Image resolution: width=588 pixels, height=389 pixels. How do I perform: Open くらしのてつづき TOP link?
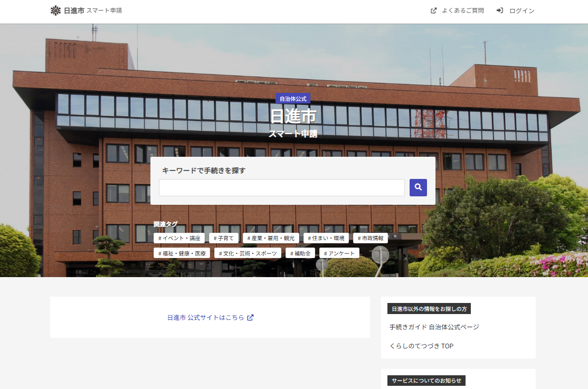[x=422, y=346]
